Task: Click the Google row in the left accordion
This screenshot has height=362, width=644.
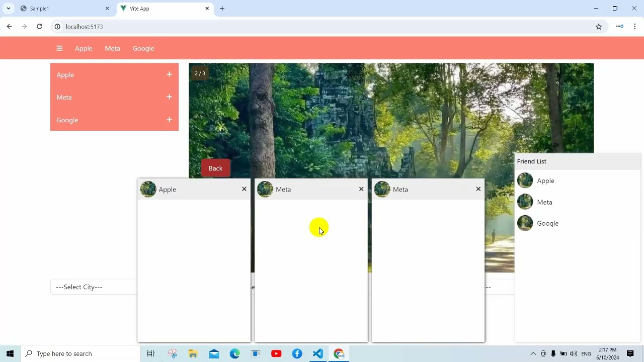Action: pyautogui.click(x=114, y=120)
